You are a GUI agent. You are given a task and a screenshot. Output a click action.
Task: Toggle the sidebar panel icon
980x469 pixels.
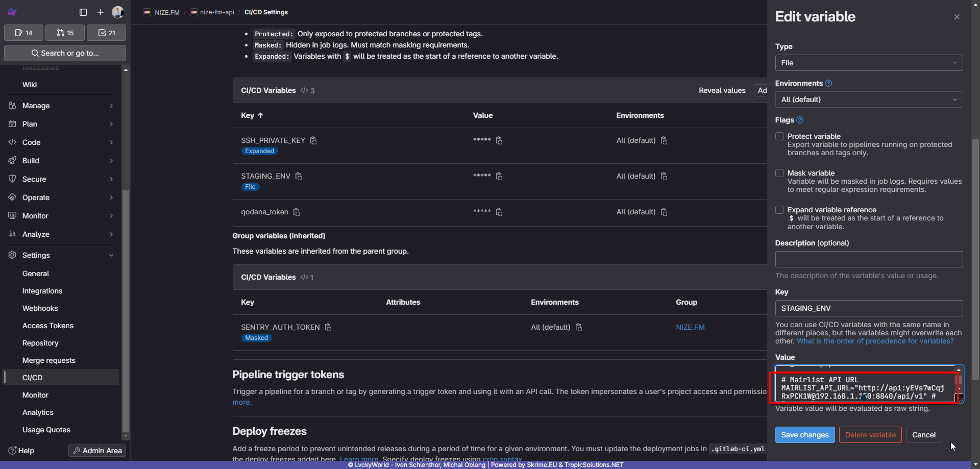[83, 12]
